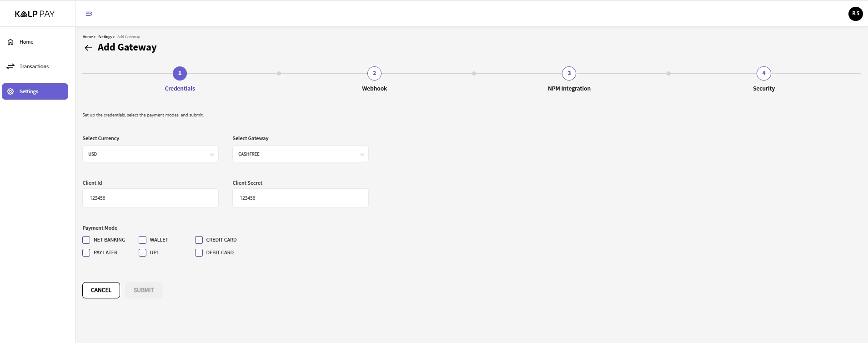Expand the Select Gateway dropdown
The height and width of the screenshot is (343, 868).
(x=300, y=154)
